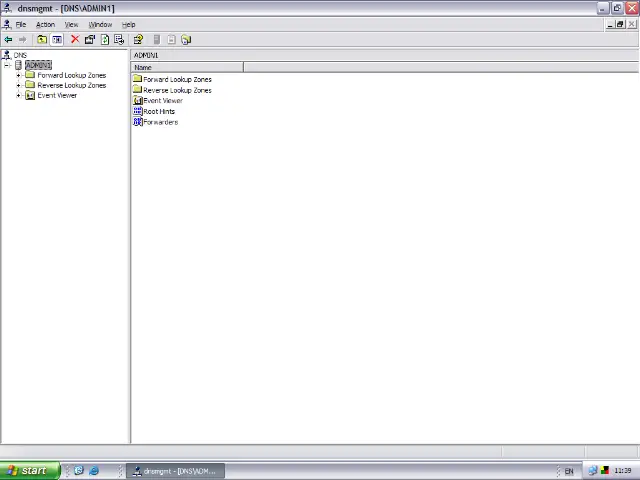Click the last toolbar icon with folders
This screenshot has height=480, width=640.
coord(186,40)
